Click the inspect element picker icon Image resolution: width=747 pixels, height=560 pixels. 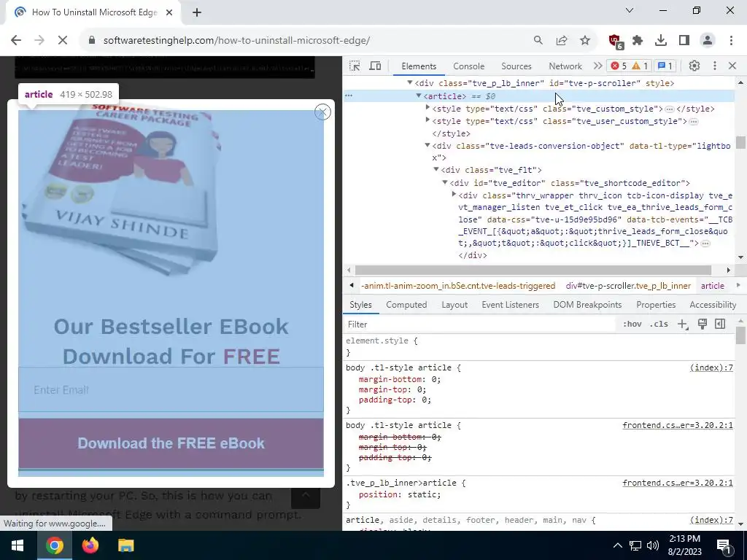point(355,66)
